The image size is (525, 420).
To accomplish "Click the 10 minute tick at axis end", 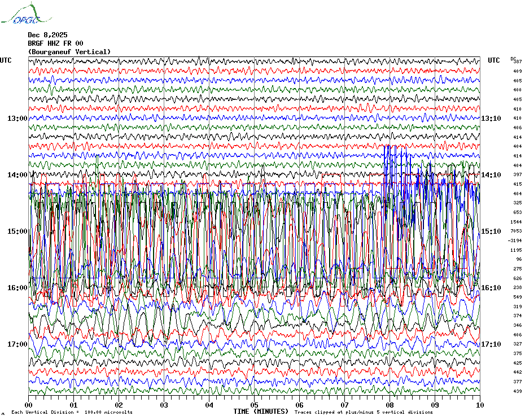I will 479,405.
